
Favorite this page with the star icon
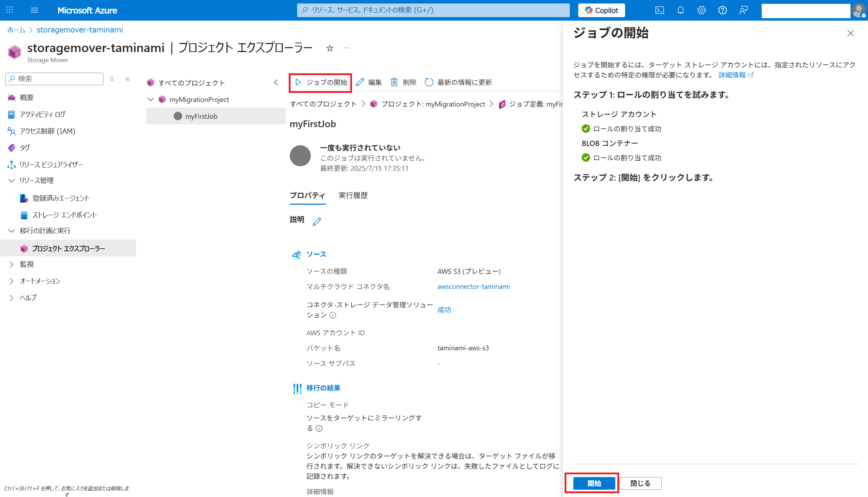330,48
